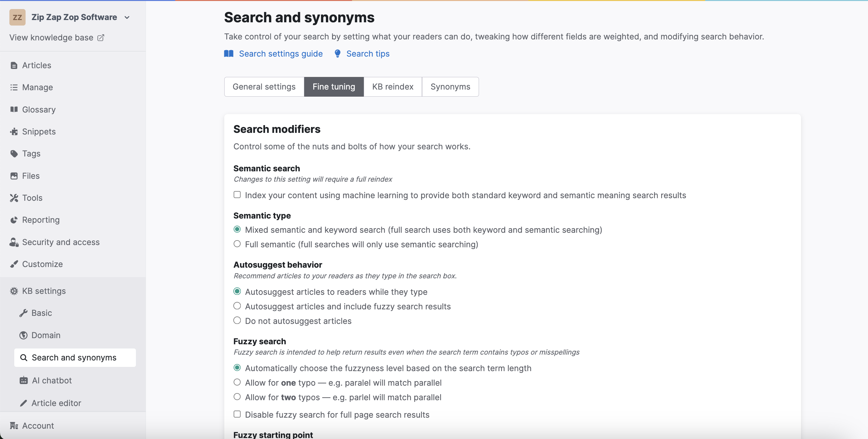This screenshot has height=439, width=868.
Task: Click the Search tips lightbulb icon
Action: pyautogui.click(x=337, y=54)
